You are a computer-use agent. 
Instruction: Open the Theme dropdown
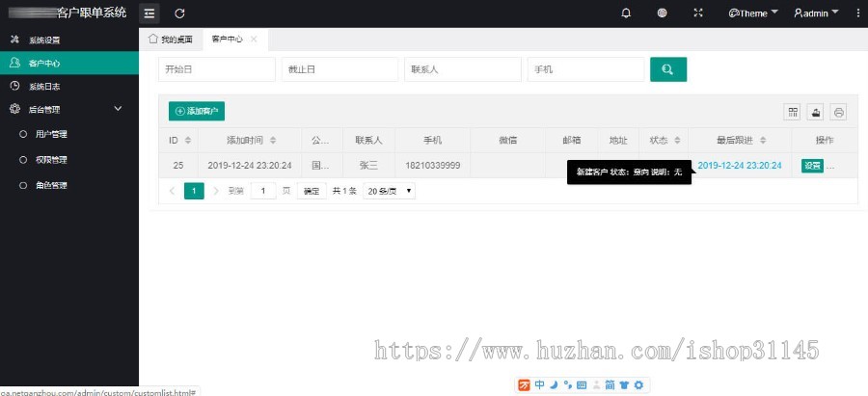click(753, 13)
